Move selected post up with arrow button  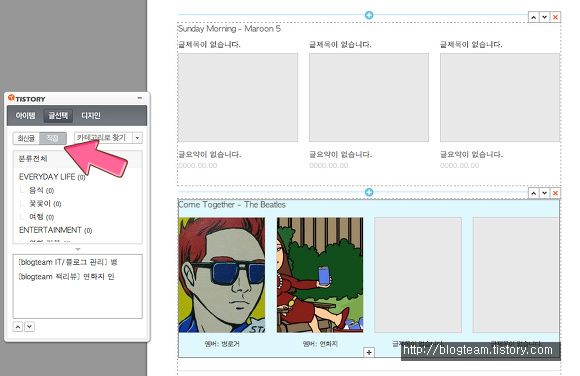18,327
